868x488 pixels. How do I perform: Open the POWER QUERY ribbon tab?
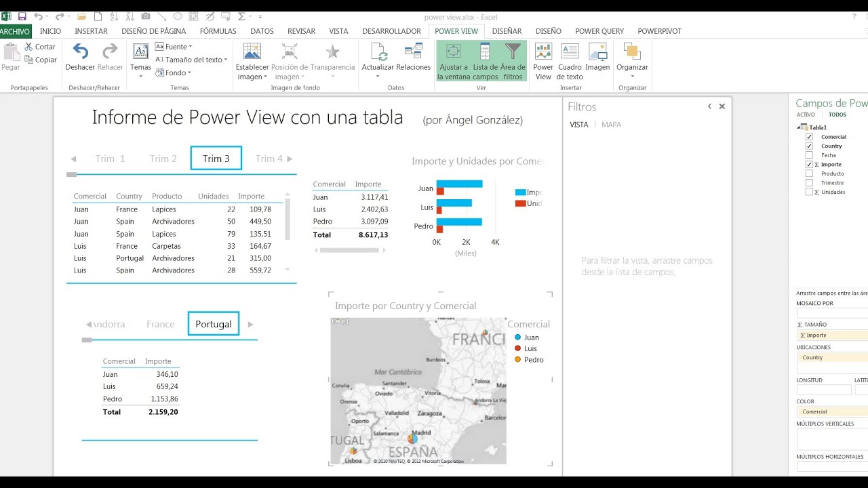click(x=599, y=31)
